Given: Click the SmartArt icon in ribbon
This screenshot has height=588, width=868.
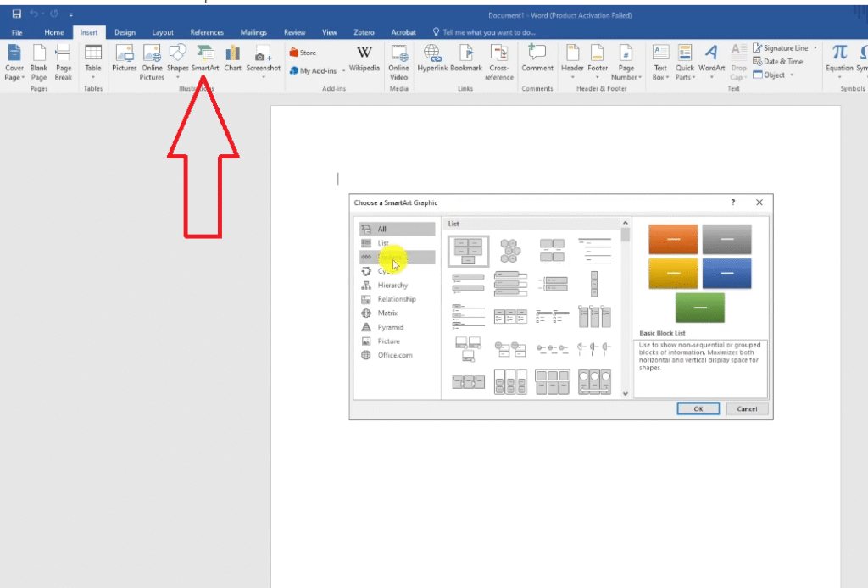Looking at the screenshot, I should tap(204, 58).
